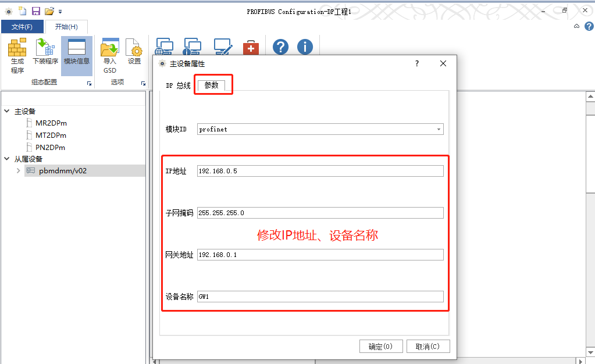The height and width of the screenshot is (364, 595).
Task: Click the IP地址 input field
Action: click(320, 171)
